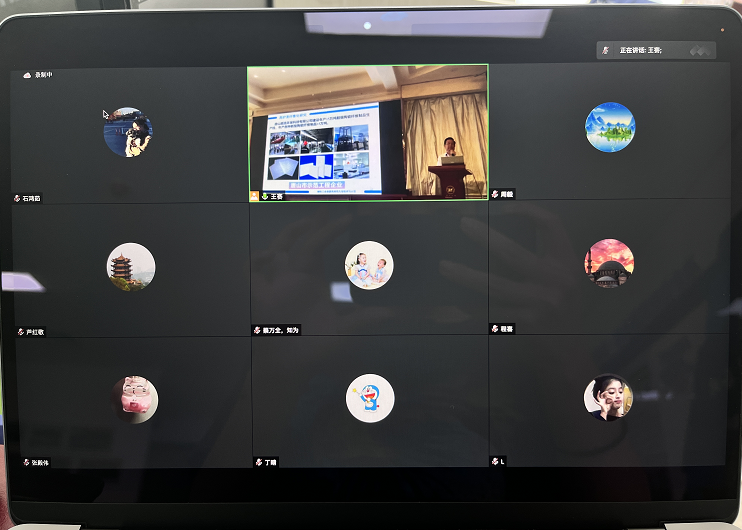Screen dimensions: 742x530
Task: Click the microphone icon beside participant L
Action: tap(495, 461)
